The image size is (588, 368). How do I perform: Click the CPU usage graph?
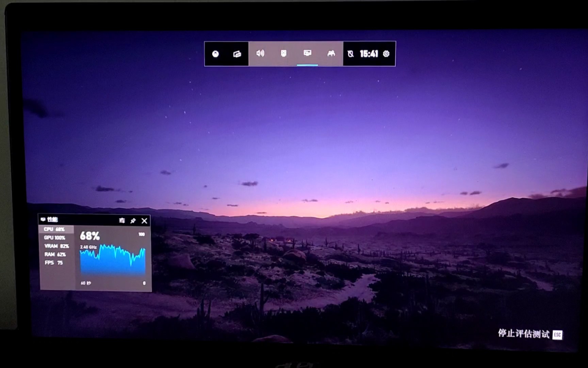[113, 260]
